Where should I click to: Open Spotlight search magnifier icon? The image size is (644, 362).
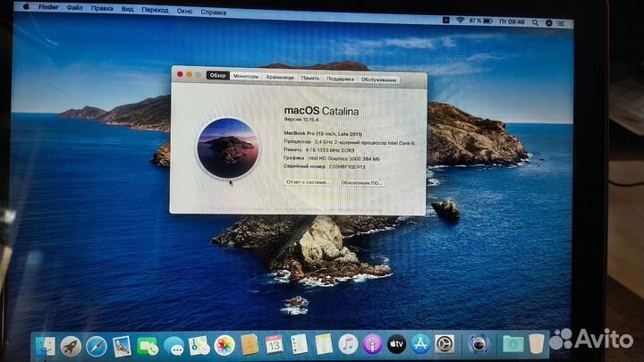(535, 22)
